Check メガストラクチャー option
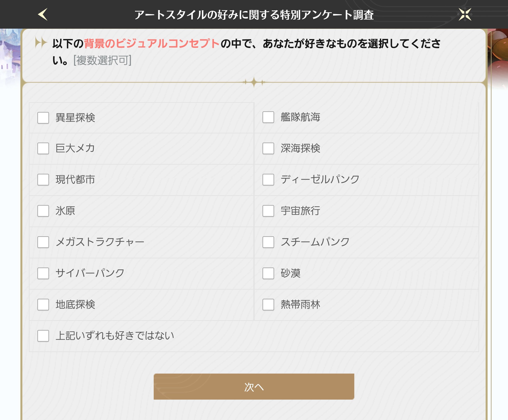Image resolution: width=508 pixels, height=420 pixels. coord(43,242)
